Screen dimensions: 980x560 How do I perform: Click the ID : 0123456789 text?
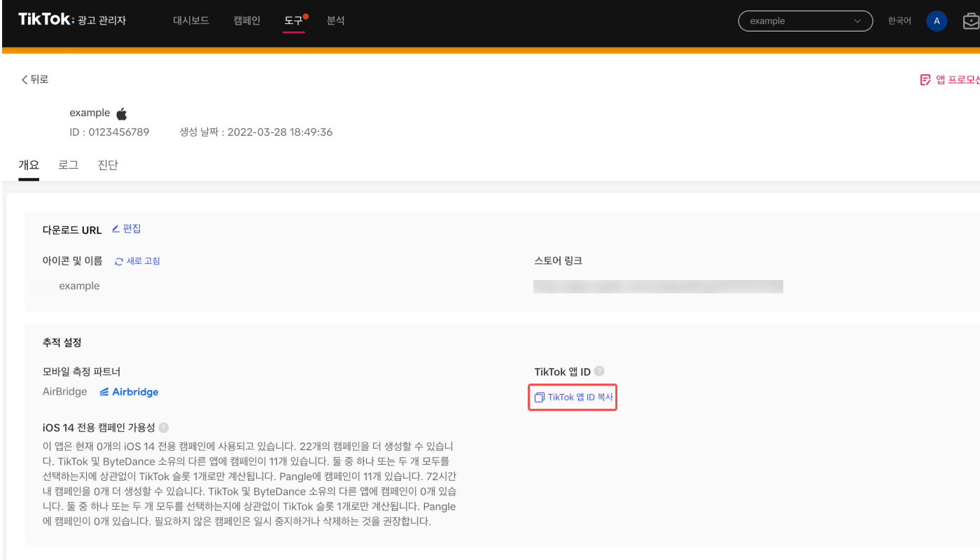coord(109,132)
